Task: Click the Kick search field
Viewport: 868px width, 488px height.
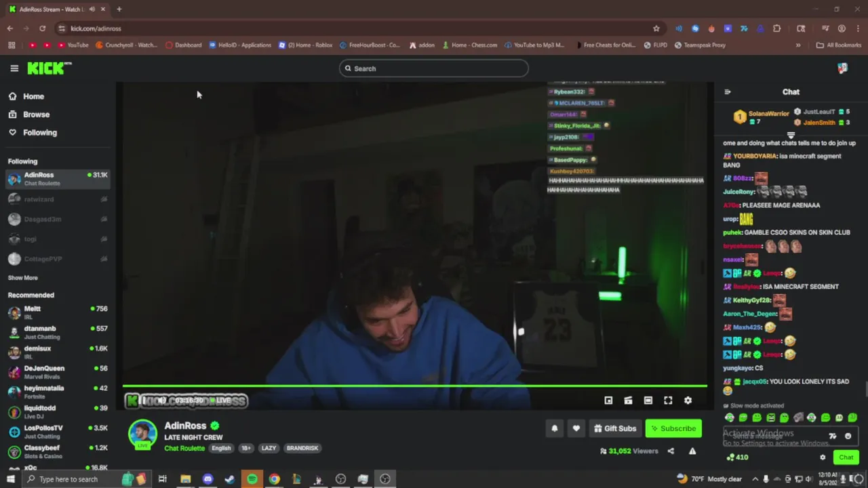Action: pyautogui.click(x=434, y=68)
